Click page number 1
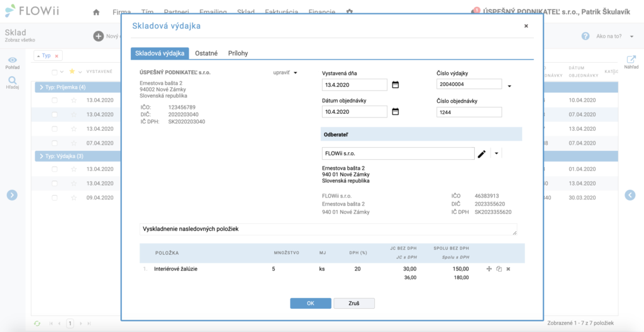 pyautogui.click(x=70, y=323)
